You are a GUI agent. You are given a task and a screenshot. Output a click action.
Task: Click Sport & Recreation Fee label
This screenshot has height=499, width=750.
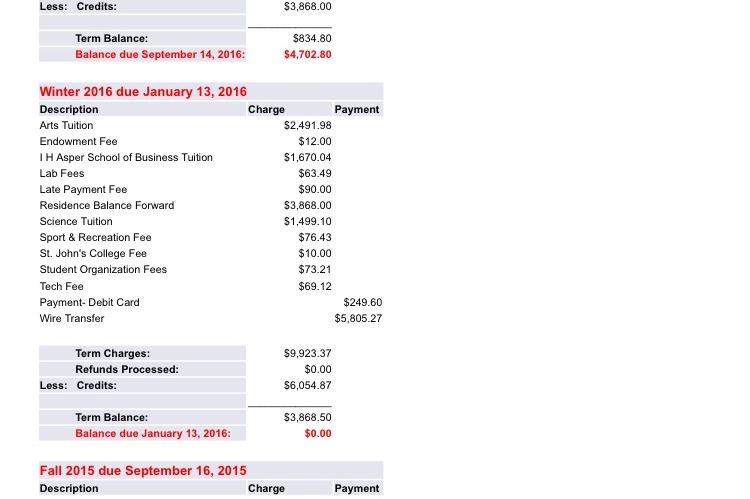(x=95, y=237)
